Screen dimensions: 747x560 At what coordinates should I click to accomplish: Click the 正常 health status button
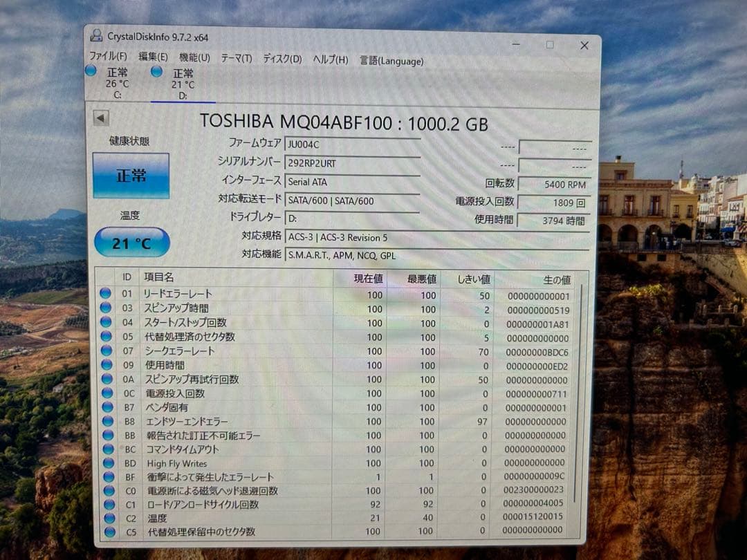pos(131,175)
